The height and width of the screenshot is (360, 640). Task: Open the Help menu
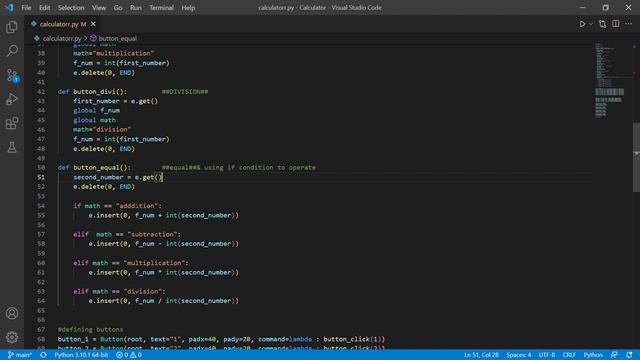pos(188,8)
